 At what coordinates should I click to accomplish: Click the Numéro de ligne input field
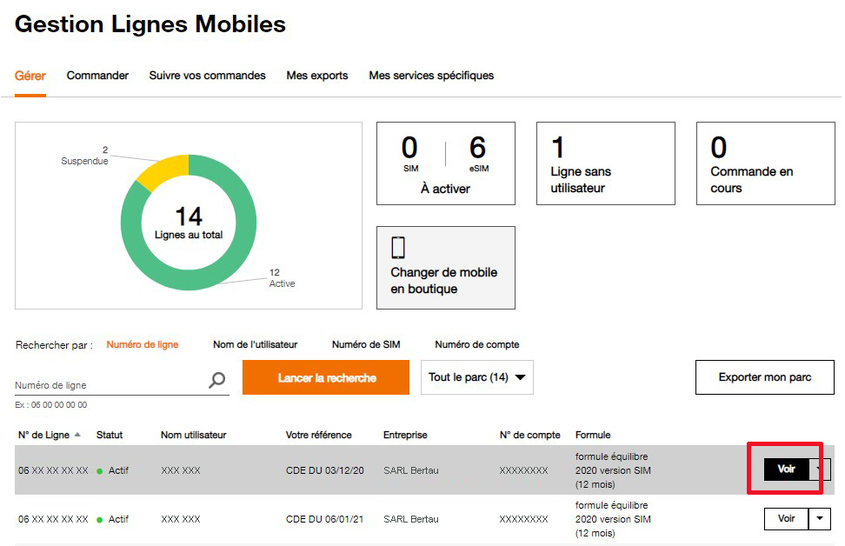108,385
